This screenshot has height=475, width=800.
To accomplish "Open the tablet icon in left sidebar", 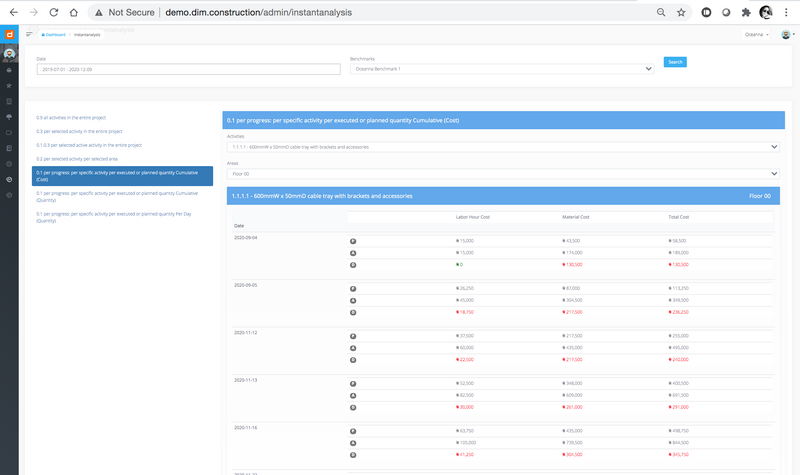I will coord(9,102).
